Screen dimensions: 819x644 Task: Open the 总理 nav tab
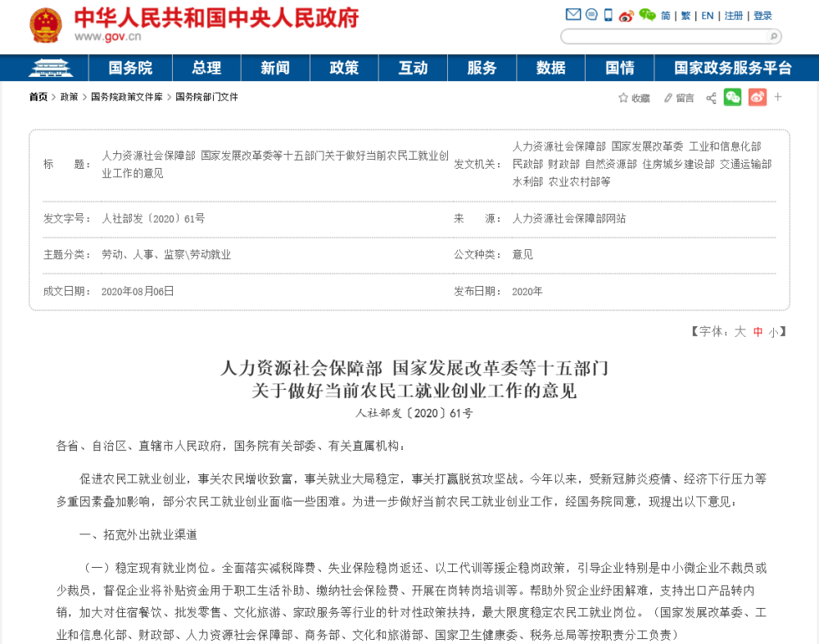(x=206, y=67)
